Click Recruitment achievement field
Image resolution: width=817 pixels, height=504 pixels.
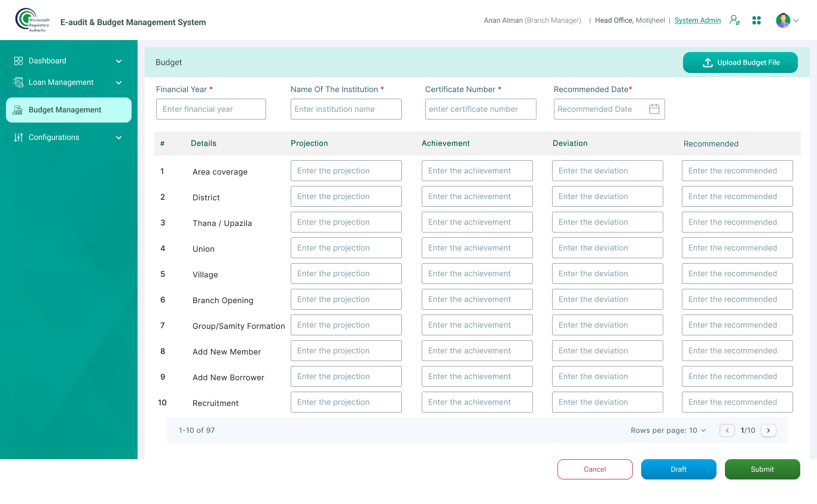pos(477,402)
